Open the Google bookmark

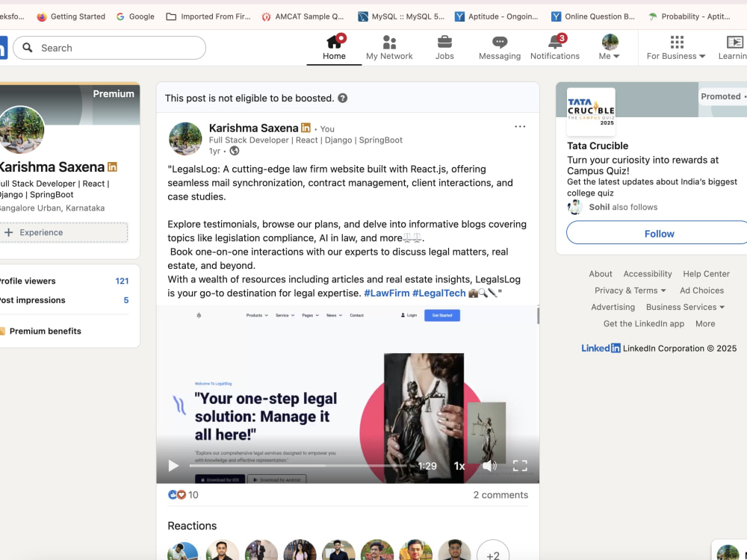pyautogui.click(x=135, y=16)
